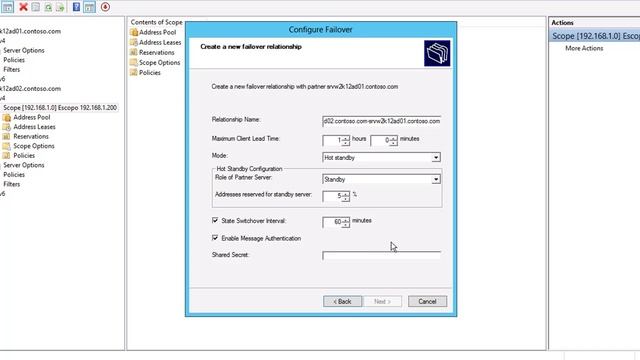Viewport: 640px width, 360px height.
Task: Click the Scope [192.168.1.0] Actions pane header
Action: (x=595, y=36)
